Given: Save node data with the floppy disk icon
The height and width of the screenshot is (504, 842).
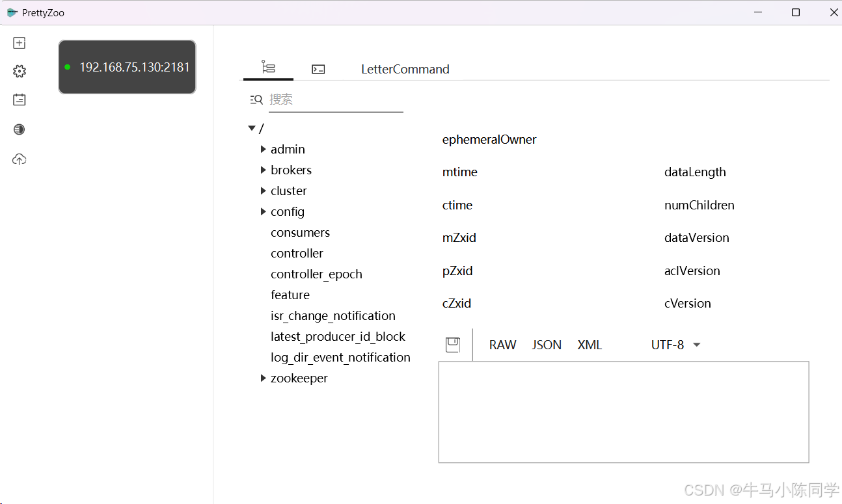Looking at the screenshot, I should coord(453,345).
